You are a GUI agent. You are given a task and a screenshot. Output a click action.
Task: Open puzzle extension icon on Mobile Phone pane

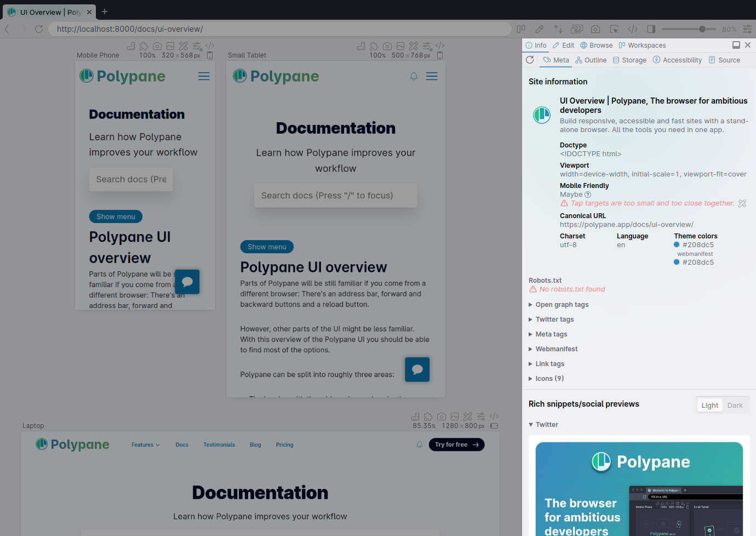[x=144, y=46]
